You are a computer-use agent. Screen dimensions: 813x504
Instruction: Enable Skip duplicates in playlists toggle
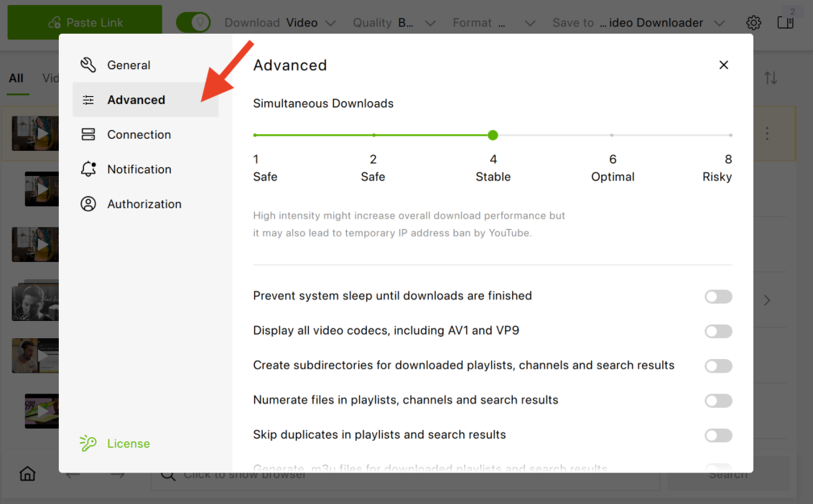[718, 436]
